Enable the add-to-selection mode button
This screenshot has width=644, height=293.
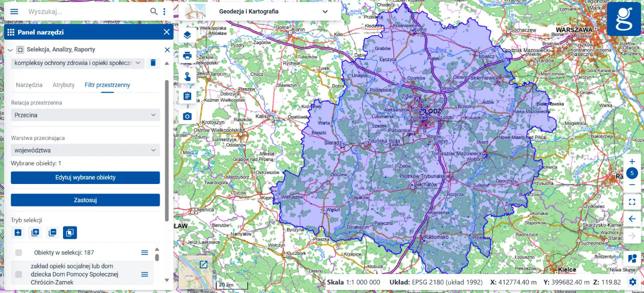point(35,232)
